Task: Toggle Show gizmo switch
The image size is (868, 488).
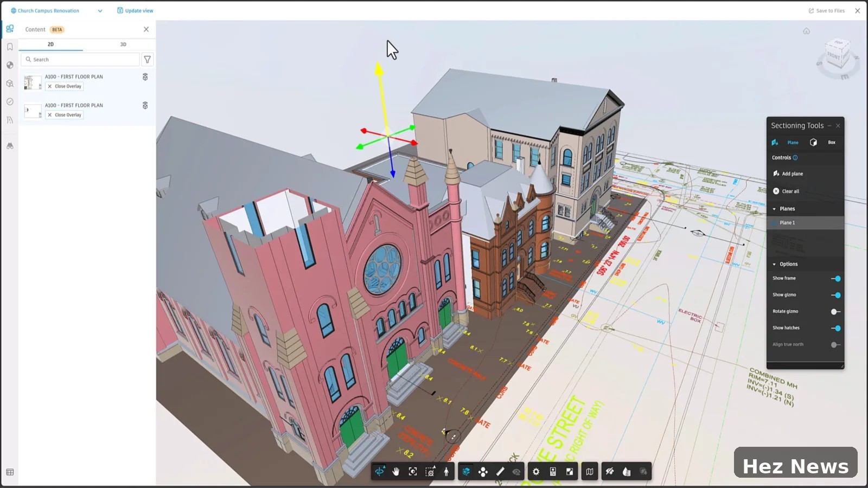Action: click(x=835, y=295)
